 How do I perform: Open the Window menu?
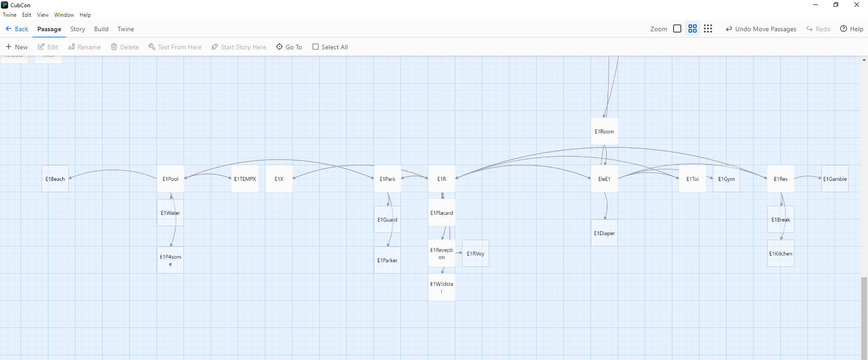click(x=64, y=15)
